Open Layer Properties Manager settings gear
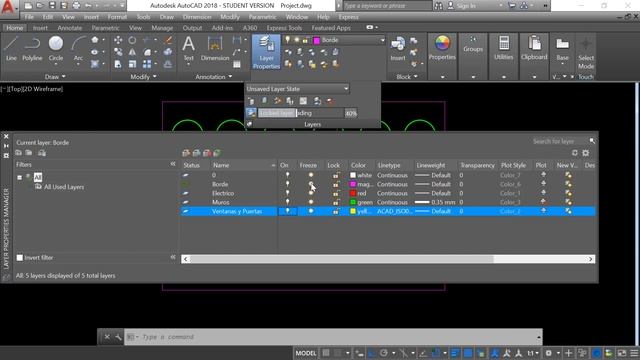The image size is (640, 360). click(586, 153)
